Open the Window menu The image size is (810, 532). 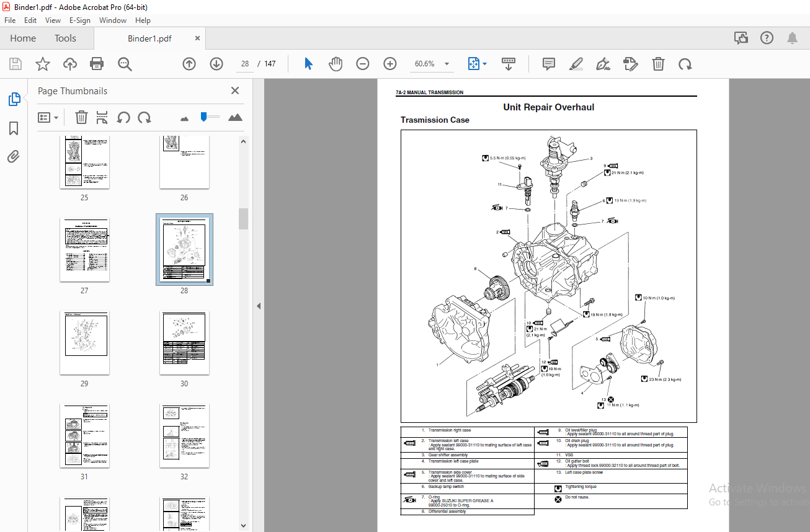pos(113,20)
